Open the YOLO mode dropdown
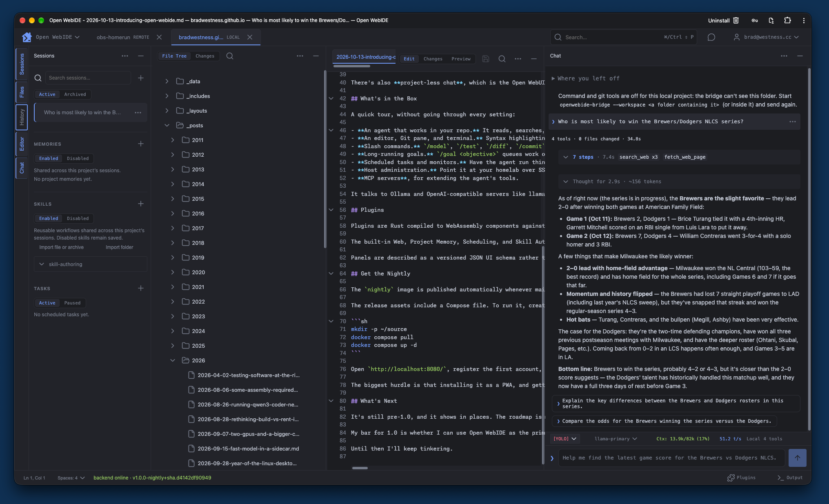 click(x=565, y=439)
